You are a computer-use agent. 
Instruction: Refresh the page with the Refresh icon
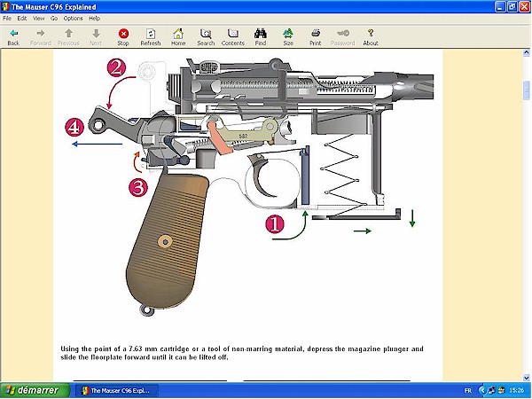151,34
